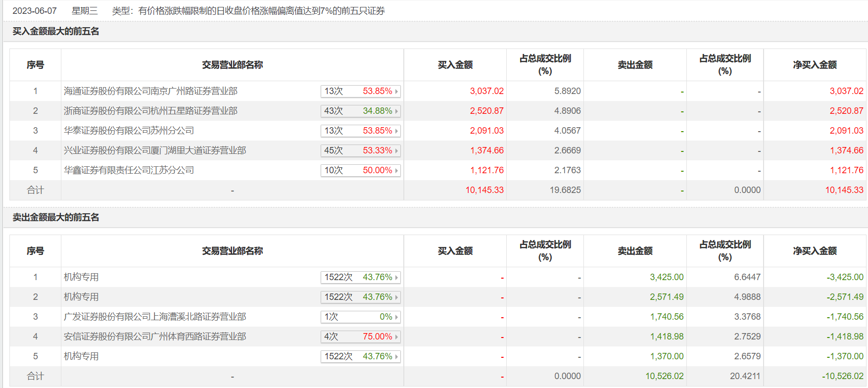Expand the 4次 75.00% badge for 安信证券
Screen dimensions: 868x388
click(x=361, y=337)
